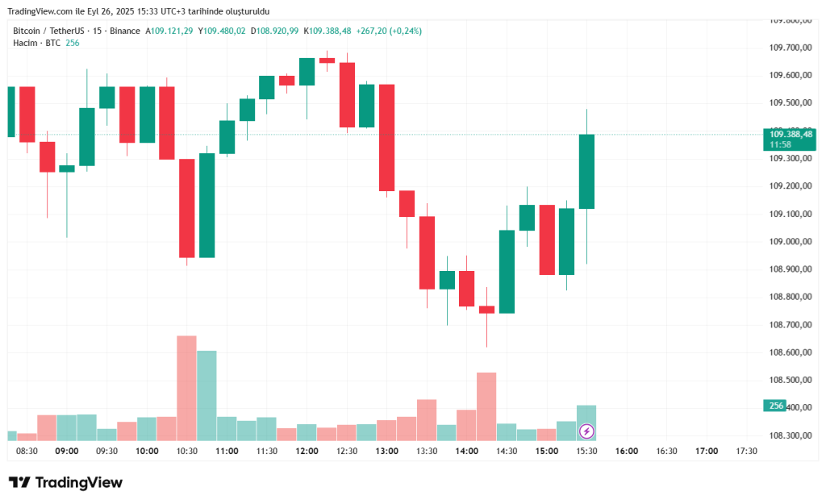Viewport: 826px width, 504px height.
Task: Click the green volume value tag 256
Action: click(x=774, y=406)
